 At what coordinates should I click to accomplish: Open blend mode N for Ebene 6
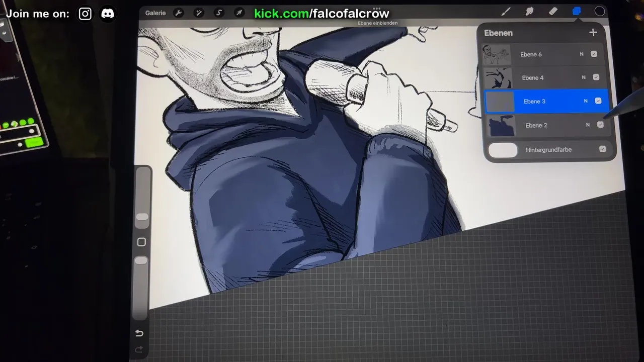pyautogui.click(x=582, y=54)
